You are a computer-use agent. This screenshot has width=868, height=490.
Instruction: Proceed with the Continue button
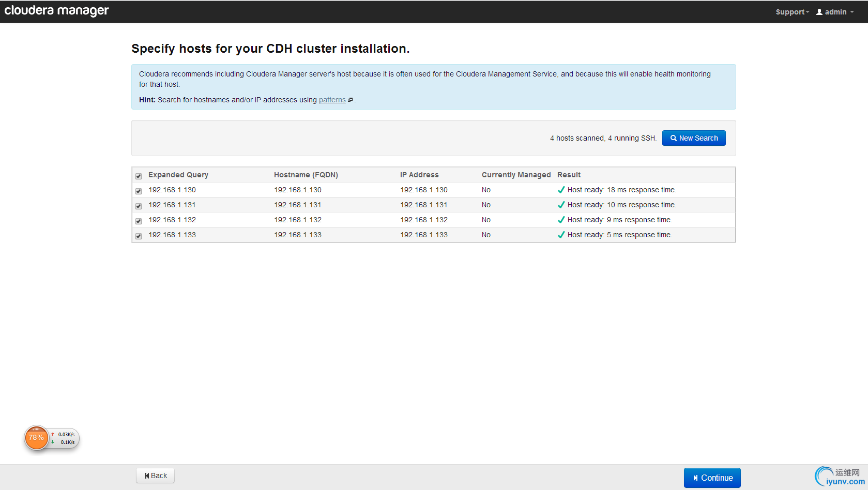coord(712,478)
